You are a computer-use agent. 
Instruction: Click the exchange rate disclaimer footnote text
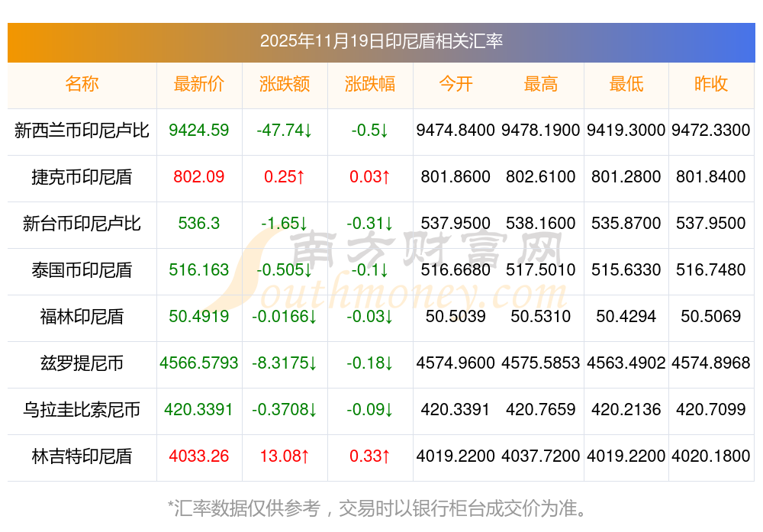click(x=381, y=508)
